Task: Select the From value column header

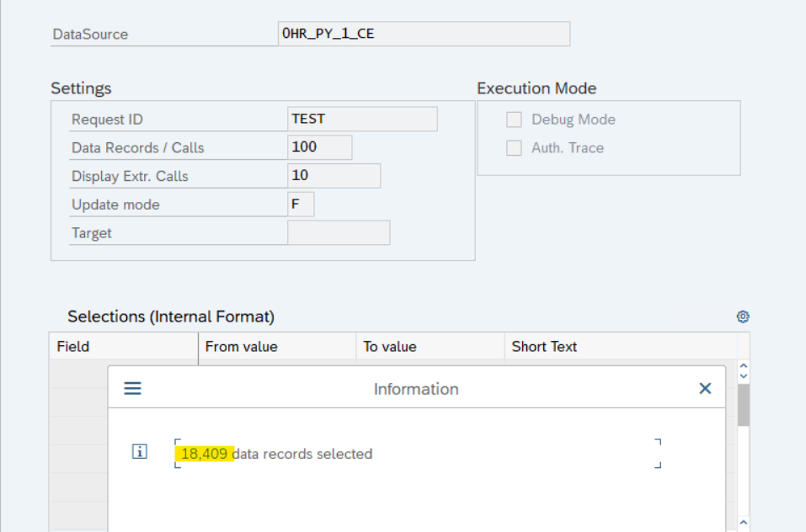Action: [x=277, y=346]
